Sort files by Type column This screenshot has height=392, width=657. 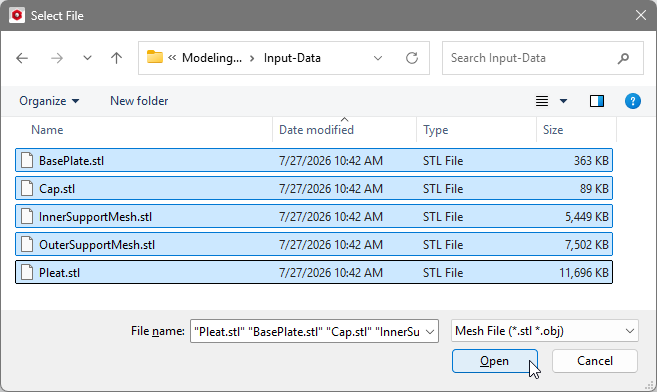[436, 130]
